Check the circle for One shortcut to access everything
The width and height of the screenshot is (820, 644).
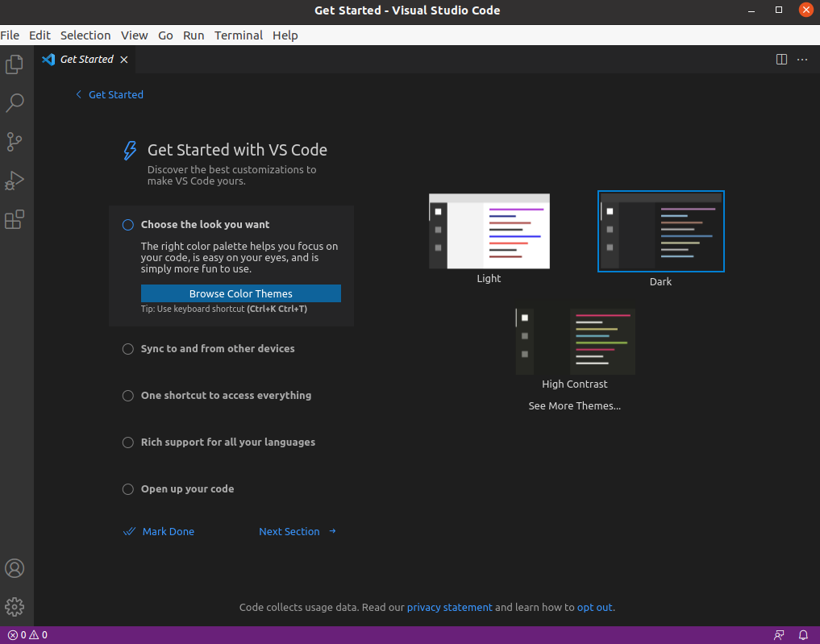[128, 396]
